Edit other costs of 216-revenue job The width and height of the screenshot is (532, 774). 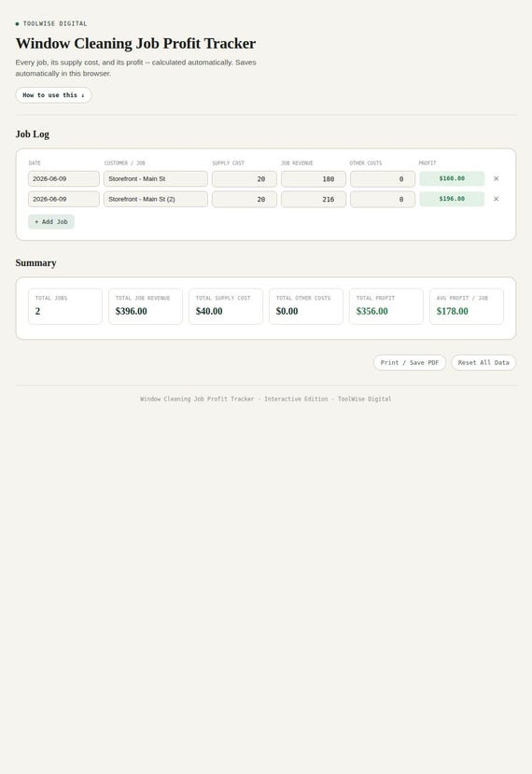point(383,199)
